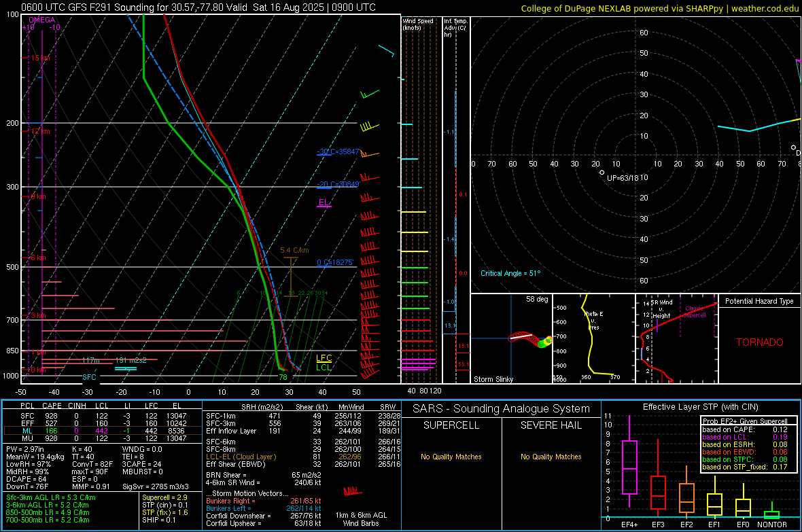Click the green LCL label

(324, 368)
